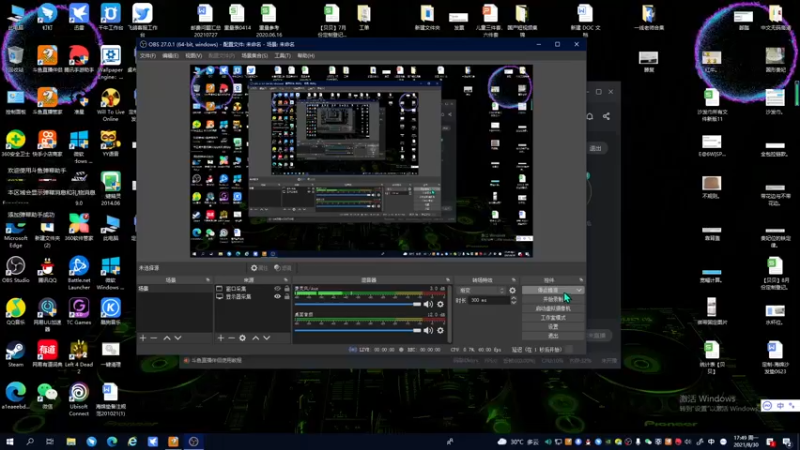
Task: Open Will To Live Online desktop icon
Action: [110, 105]
